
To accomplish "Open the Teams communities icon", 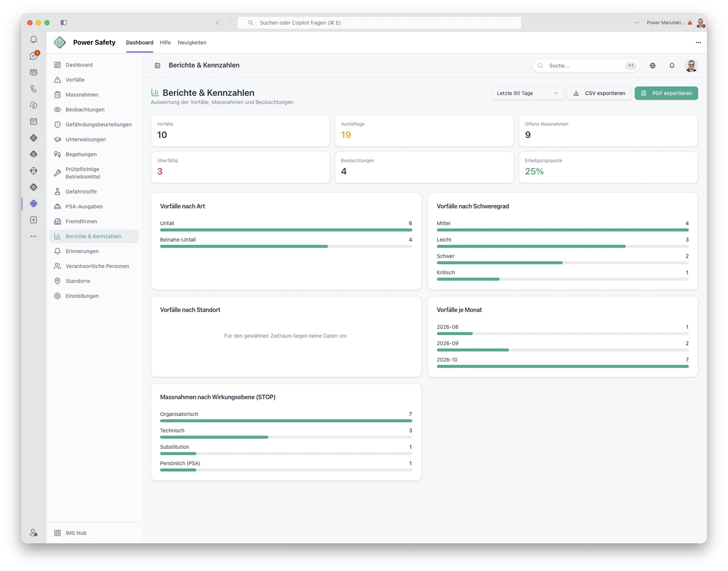I will 34,72.
